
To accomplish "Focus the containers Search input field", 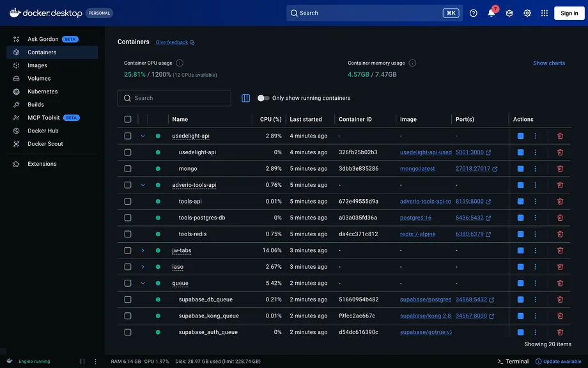I will pyautogui.click(x=174, y=98).
